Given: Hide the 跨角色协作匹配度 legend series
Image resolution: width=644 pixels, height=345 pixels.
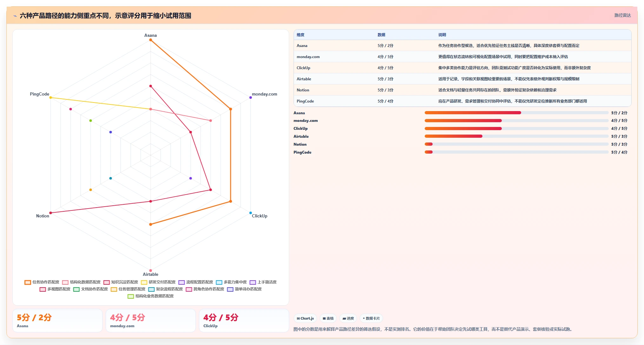Looking at the screenshot, I should point(205,289).
